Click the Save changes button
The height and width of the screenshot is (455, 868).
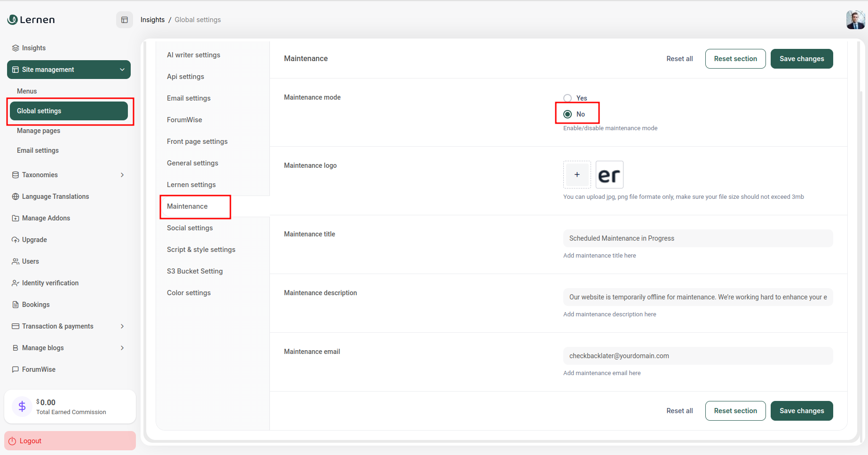tap(801, 58)
